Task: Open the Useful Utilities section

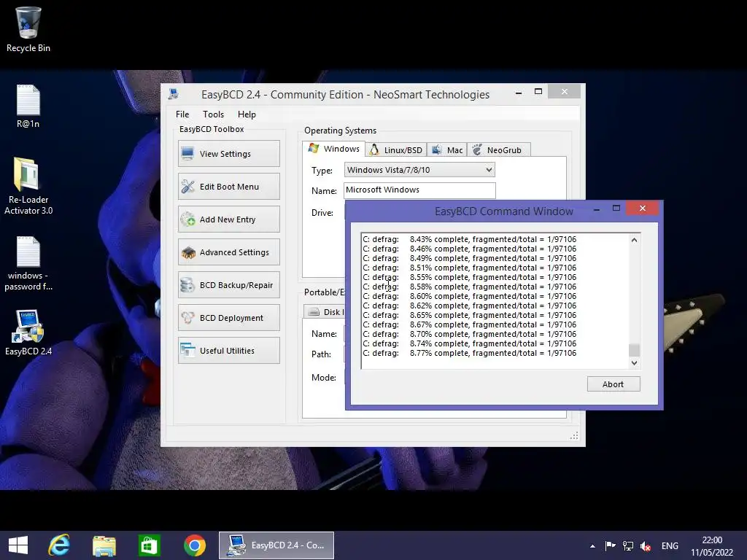Action: [x=228, y=351]
